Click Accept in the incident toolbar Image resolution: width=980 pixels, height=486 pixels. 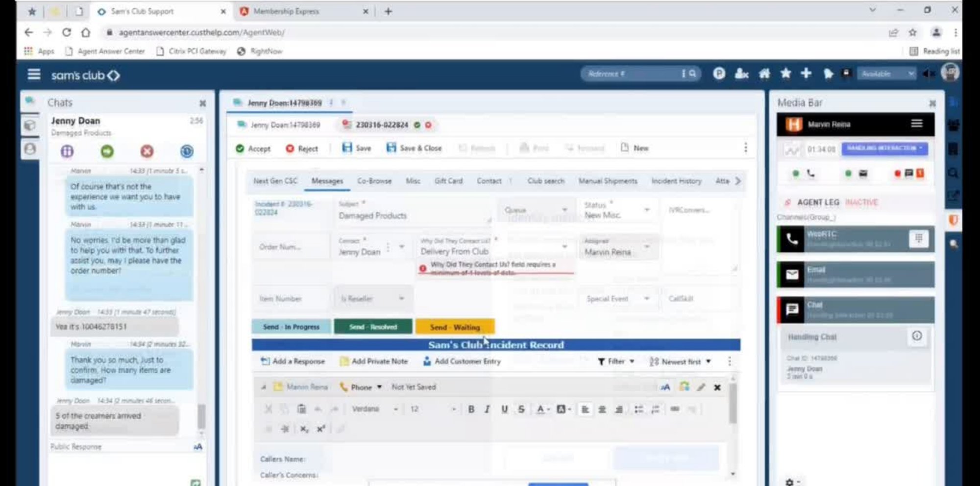[x=253, y=149]
